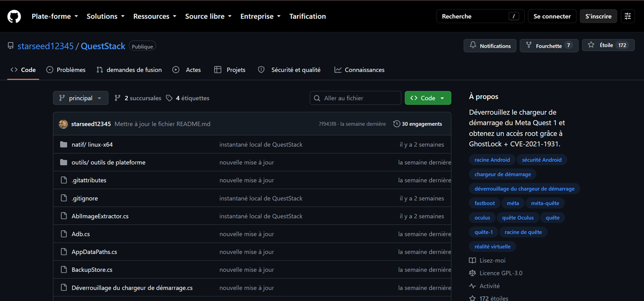Click file icon for Déverrouillage du chargeur de démarrage.cs
Viewport: 644px width, 301px height.
[x=63, y=287]
